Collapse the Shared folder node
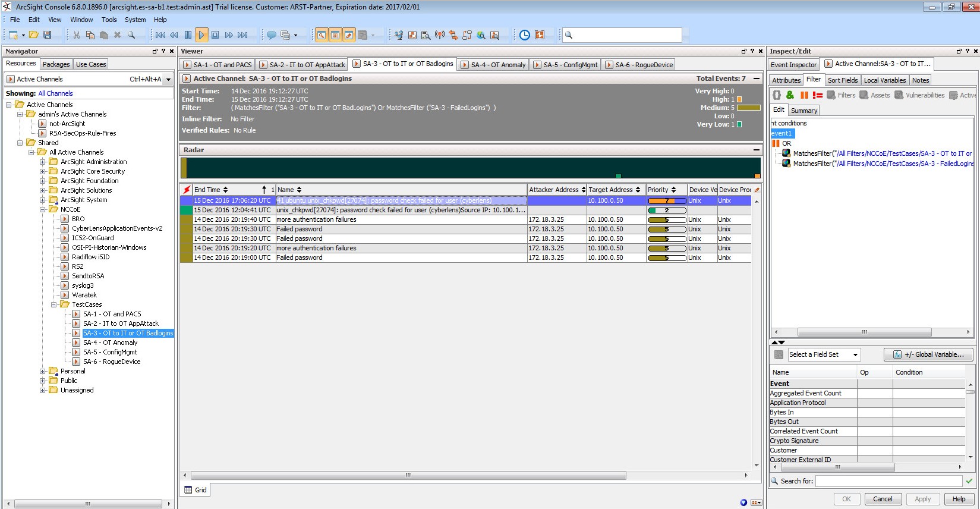980x509 pixels. [x=20, y=143]
